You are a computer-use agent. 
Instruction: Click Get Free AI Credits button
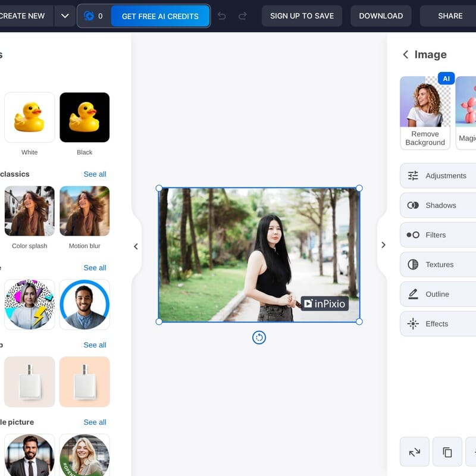[160, 16]
